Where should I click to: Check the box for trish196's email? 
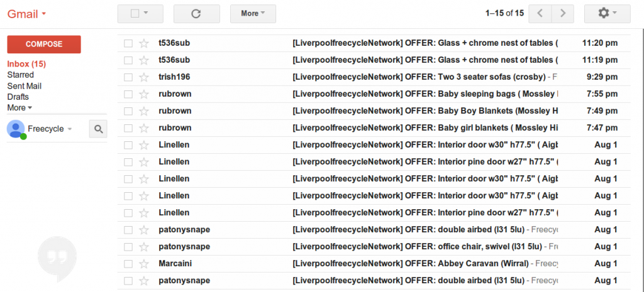click(128, 77)
